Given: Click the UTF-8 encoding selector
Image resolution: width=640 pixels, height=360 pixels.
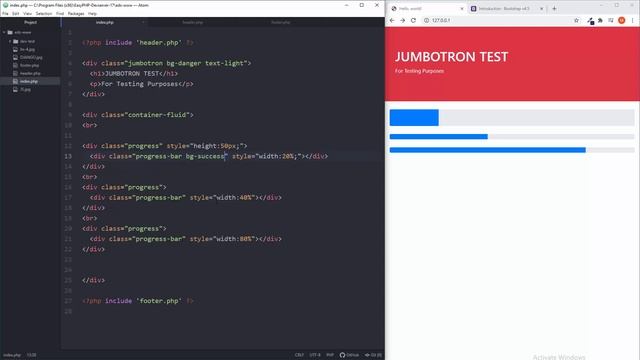Looking at the screenshot, I should click(x=315, y=355).
